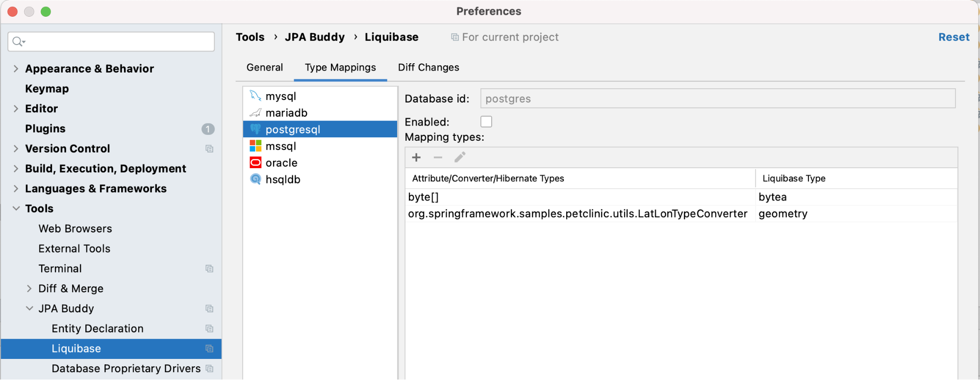The width and height of the screenshot is (980, 380).
Task: Open the Diff Changes tab
Action: pyautogui.click(x=428, y=68)
